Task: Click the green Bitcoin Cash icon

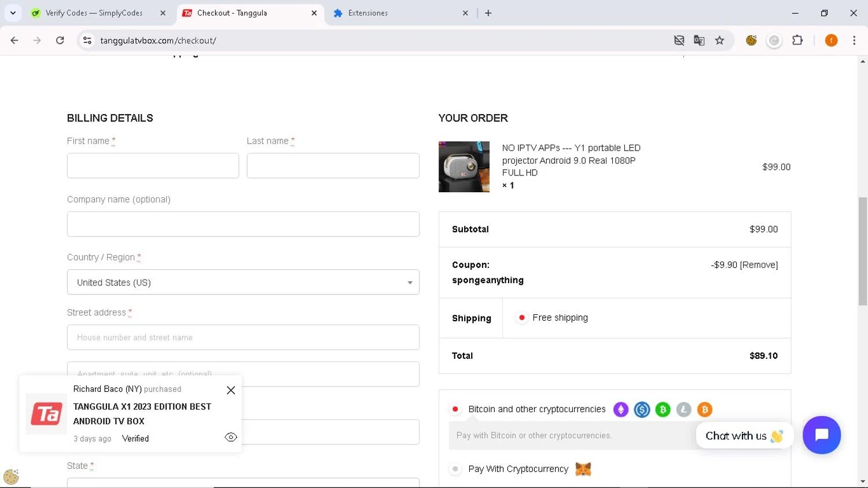Action: click(x=663, y=410)
